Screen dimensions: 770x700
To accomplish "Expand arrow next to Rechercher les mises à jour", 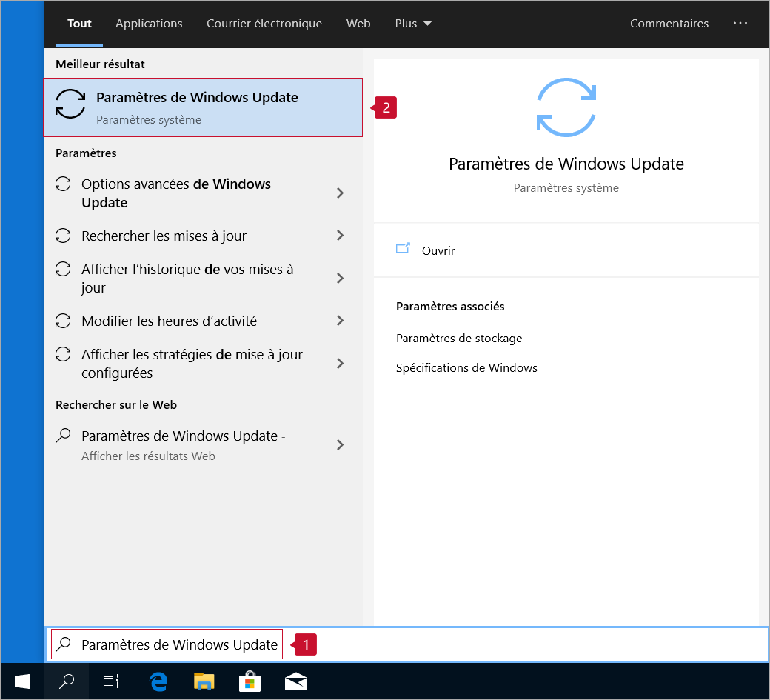I will pyautogui.click(x=341, y=236).
